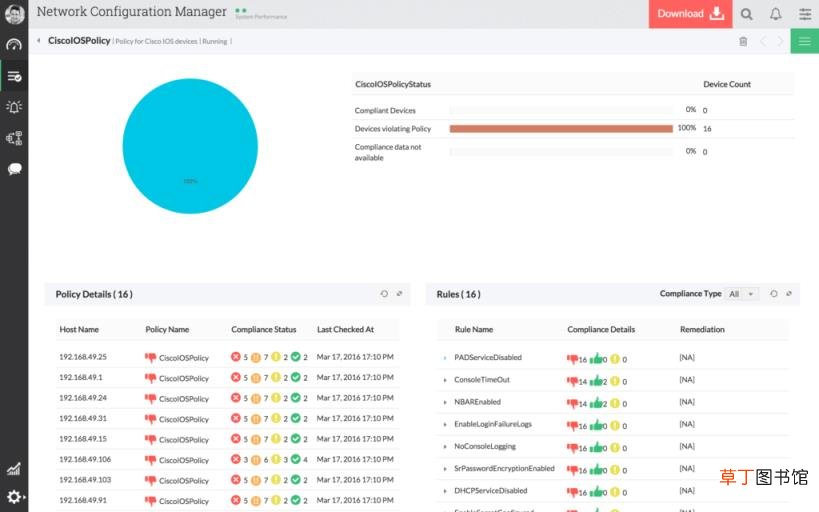Viewport: 819px width, 512px height.
Task: Open the chat bubble sidebar icon
Action: point(14,169)
